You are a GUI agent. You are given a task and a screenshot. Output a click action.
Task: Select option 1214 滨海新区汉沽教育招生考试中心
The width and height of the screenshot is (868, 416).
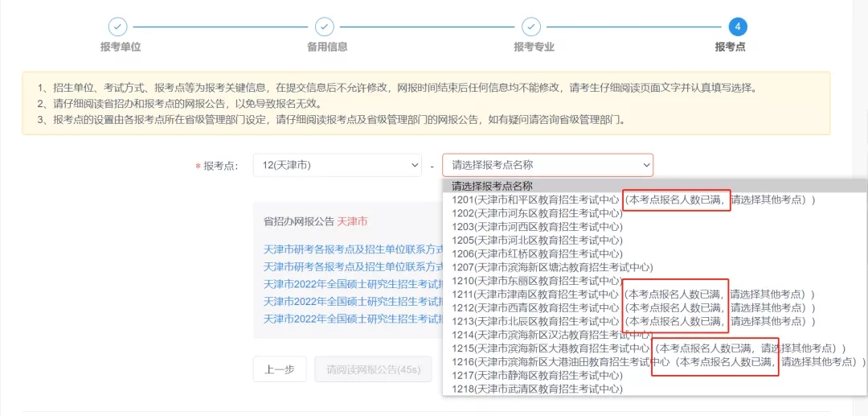coord(655,335)
